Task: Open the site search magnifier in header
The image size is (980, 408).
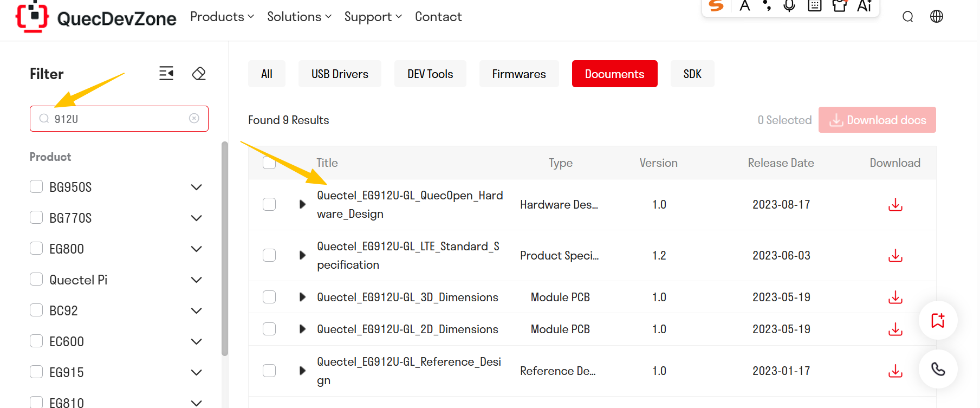Action: tap(908, 17)
